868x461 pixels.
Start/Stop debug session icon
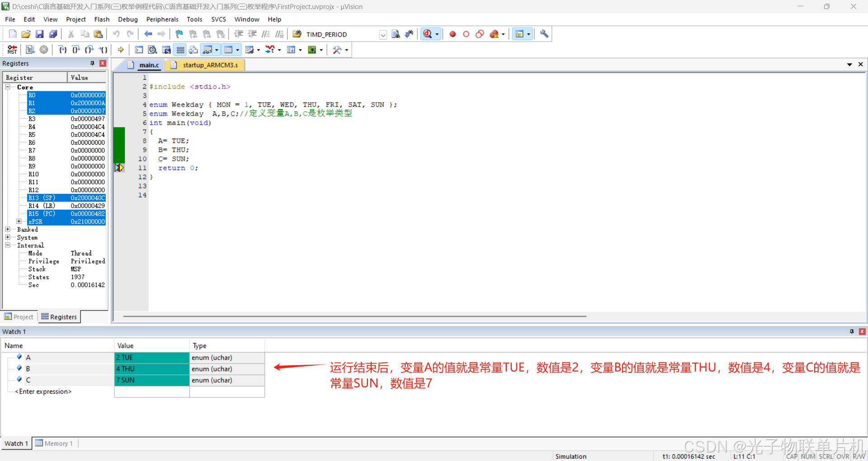pos(427,34)
